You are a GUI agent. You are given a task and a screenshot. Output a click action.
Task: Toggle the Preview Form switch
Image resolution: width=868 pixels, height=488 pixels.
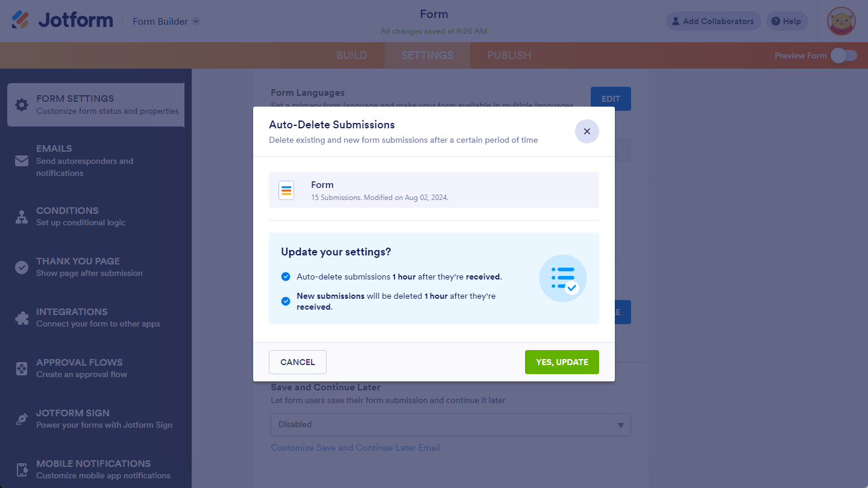tap(843, 55)
